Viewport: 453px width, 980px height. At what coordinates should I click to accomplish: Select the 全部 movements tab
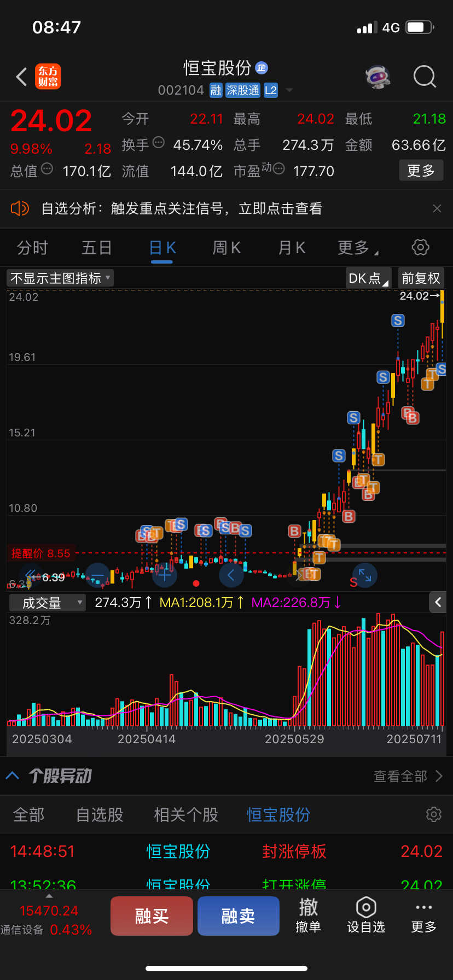pyautogui.click(x=28, y=815)
